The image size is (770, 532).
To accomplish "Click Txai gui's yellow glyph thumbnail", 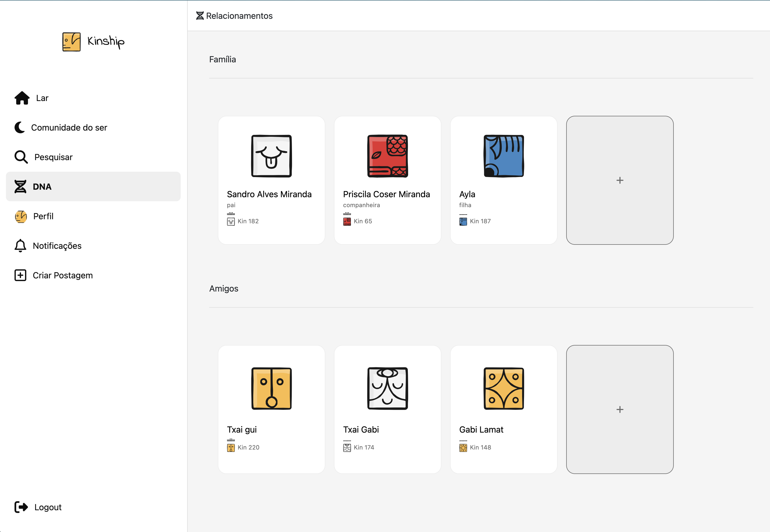I will pos(271,388).
